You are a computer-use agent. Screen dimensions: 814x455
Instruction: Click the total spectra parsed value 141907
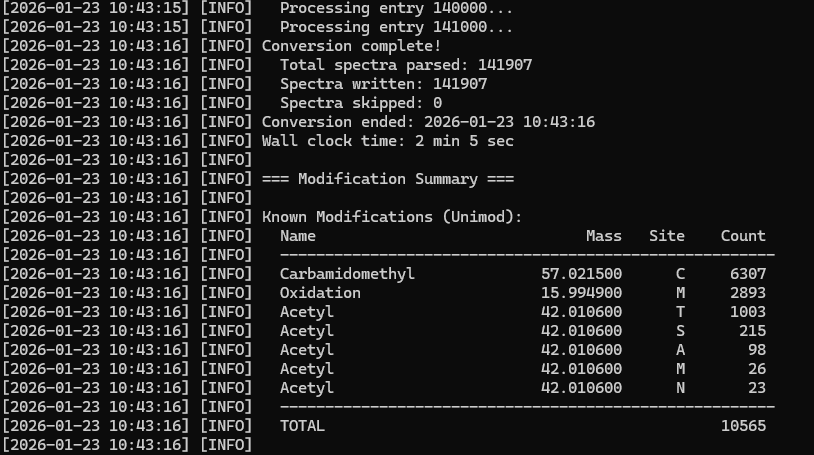pyautogui.click(x=505, y=65)
